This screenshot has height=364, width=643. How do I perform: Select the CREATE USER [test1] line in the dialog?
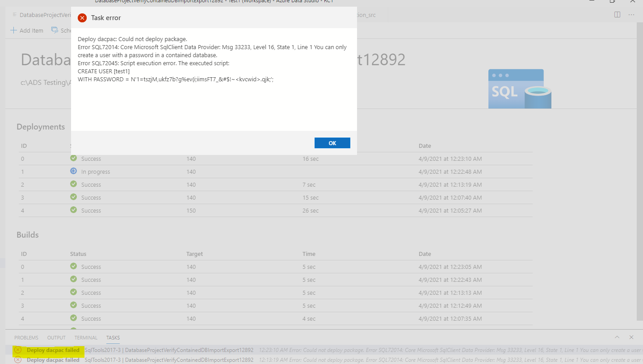coord(104,71)
